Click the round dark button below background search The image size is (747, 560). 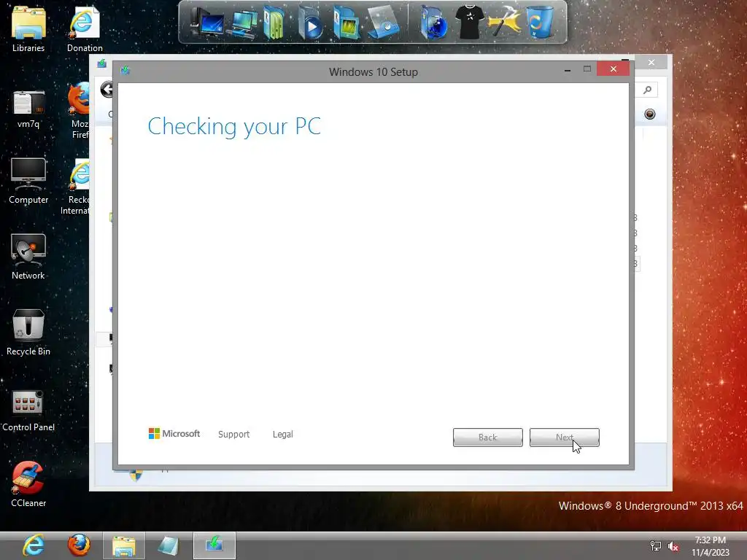(x=650, y=114)
